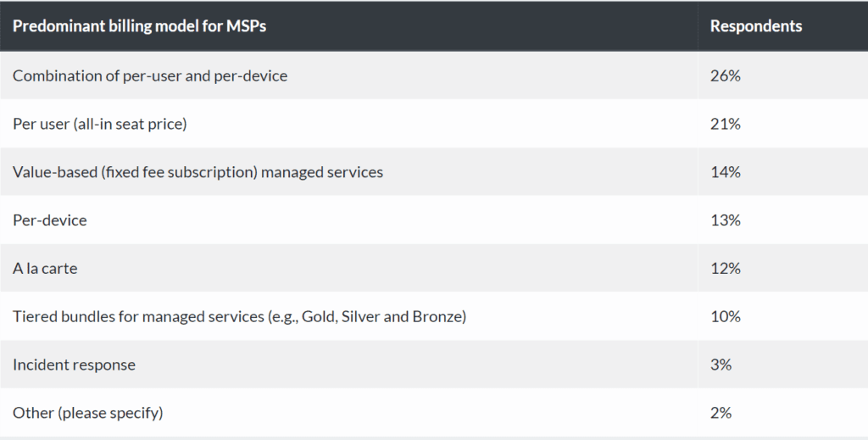Select the 'Incident response' row label

click(75, 365)
